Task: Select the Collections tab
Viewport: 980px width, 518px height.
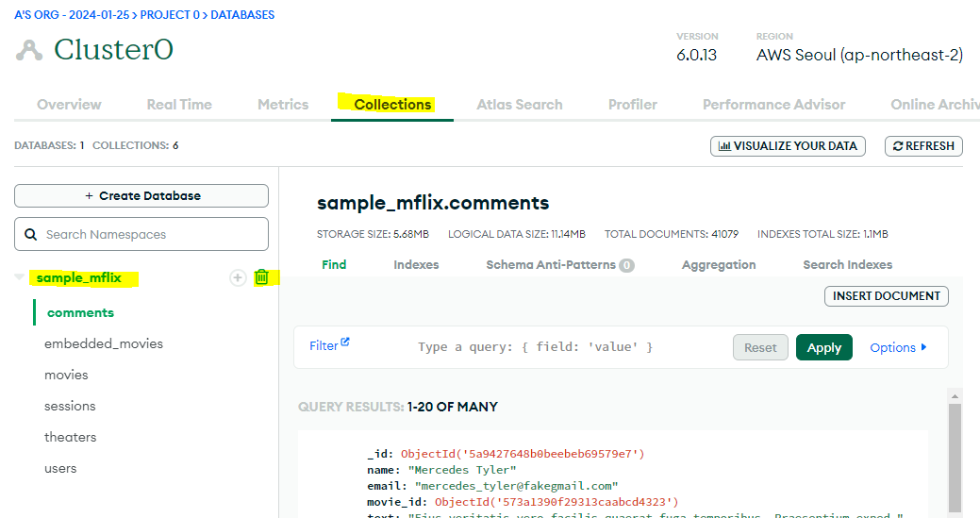Action: pos(392,105)
